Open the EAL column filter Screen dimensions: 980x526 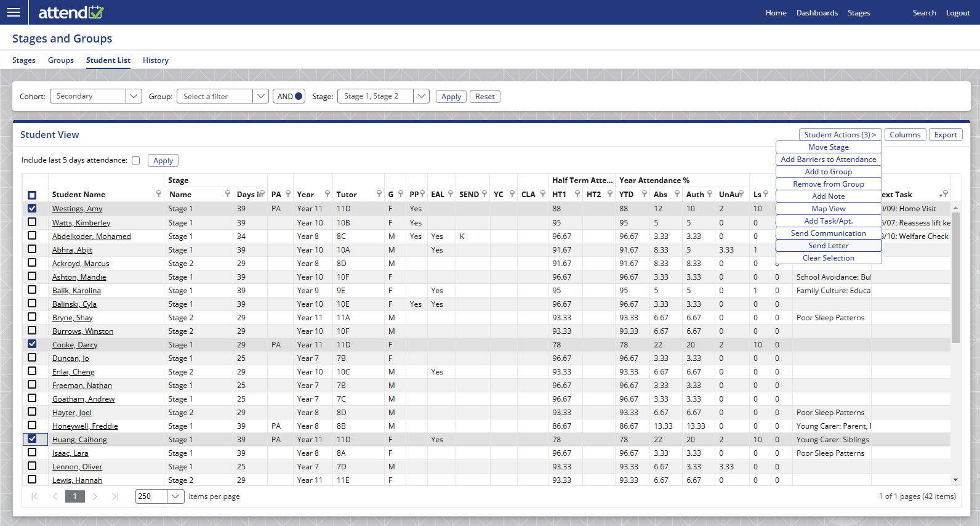[451, 194]
